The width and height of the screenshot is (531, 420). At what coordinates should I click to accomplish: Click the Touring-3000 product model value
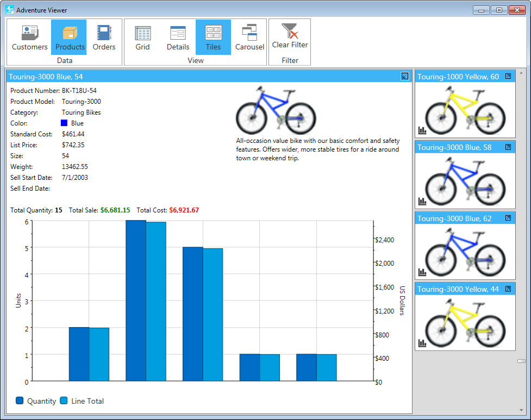82,102
